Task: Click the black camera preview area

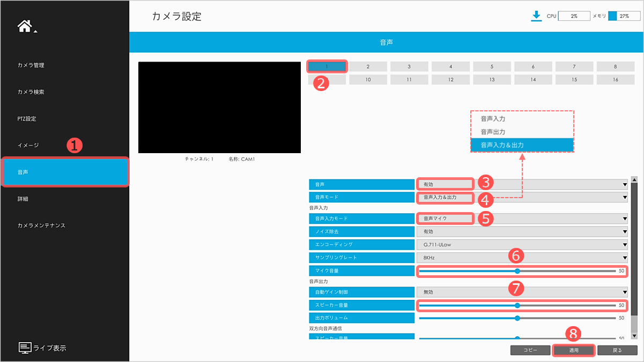Action: tap(219, 108)
